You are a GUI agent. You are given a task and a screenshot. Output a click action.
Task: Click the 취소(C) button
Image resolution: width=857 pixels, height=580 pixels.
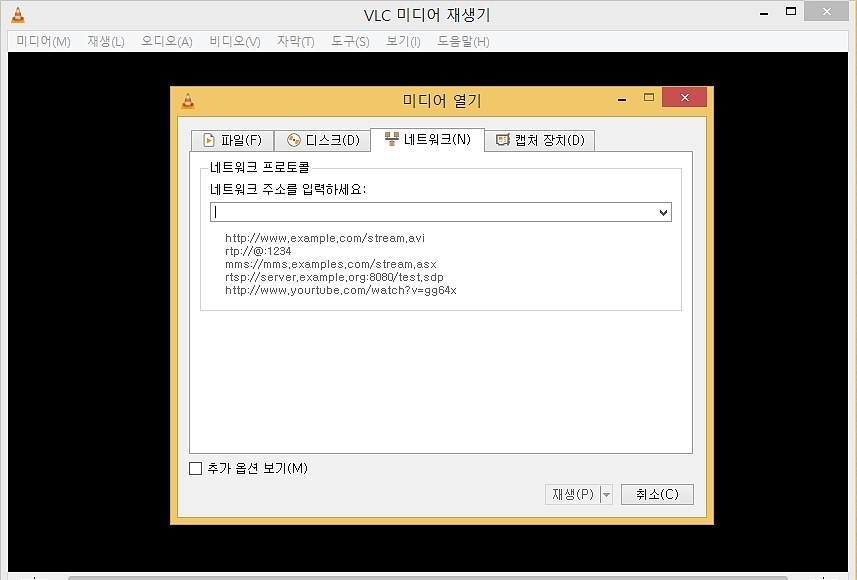click(657, 495)
